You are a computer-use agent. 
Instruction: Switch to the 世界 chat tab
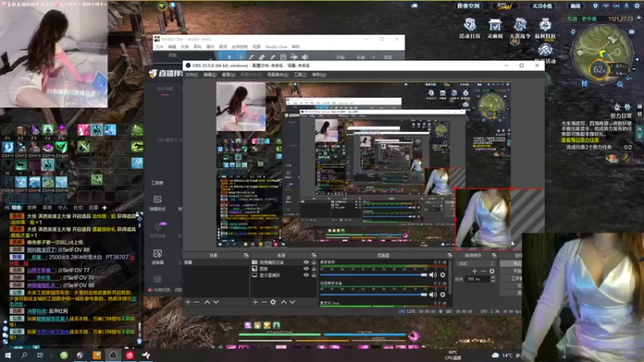tap(31, 208)
